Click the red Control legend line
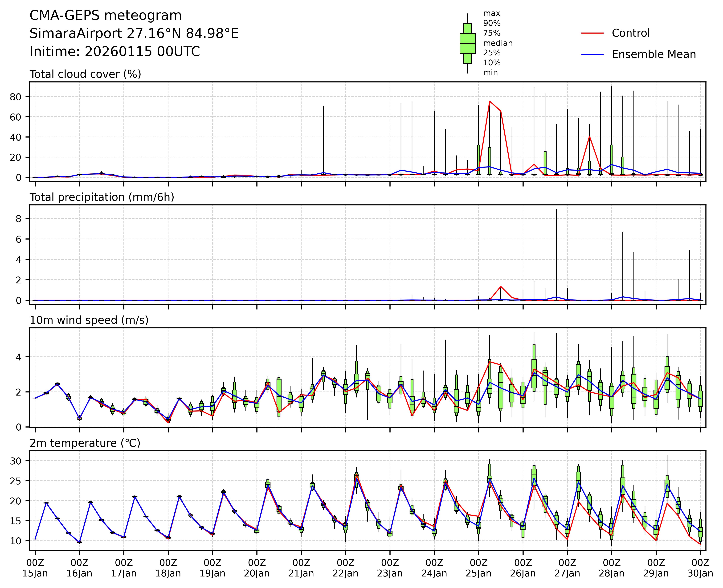The width and height of the screenshot is (723, 588). click(592, 33)
